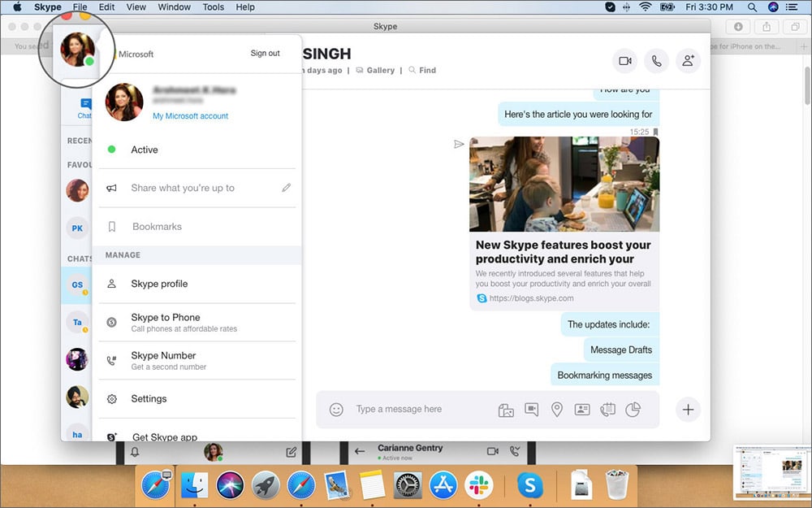The width and height of the screenshot is (812, 508).
Task: Click the Type a message here field
Action: coord(406,410)
